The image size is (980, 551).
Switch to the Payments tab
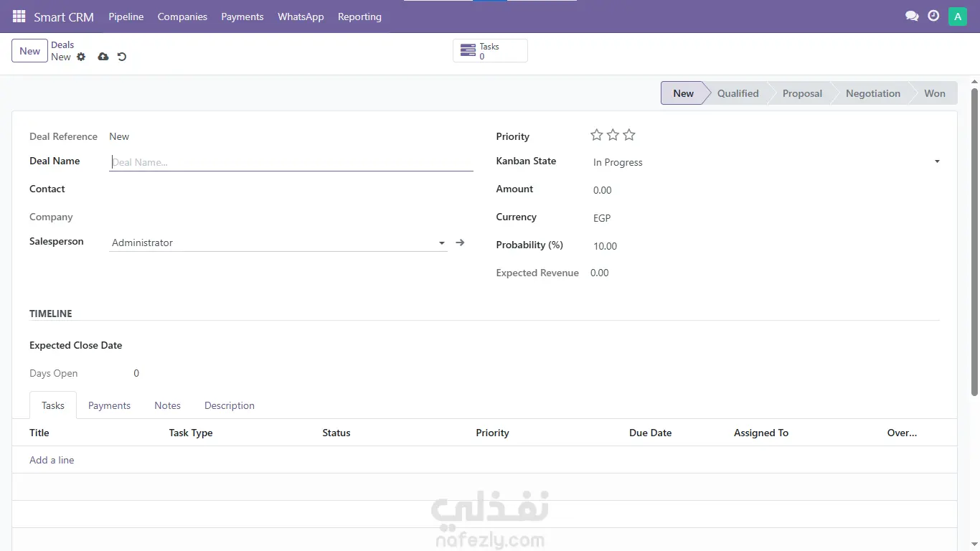(109, 405)
